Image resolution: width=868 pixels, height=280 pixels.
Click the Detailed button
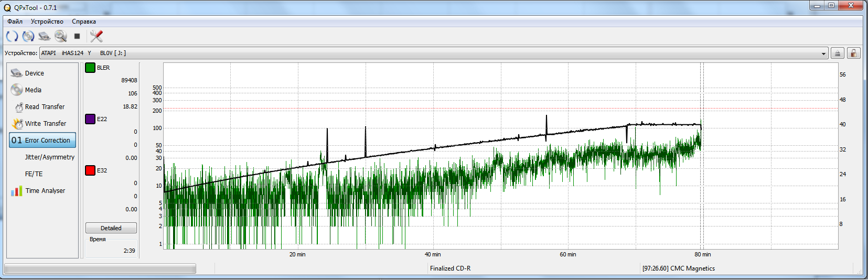pyautogui.click(x=111, y=228)
